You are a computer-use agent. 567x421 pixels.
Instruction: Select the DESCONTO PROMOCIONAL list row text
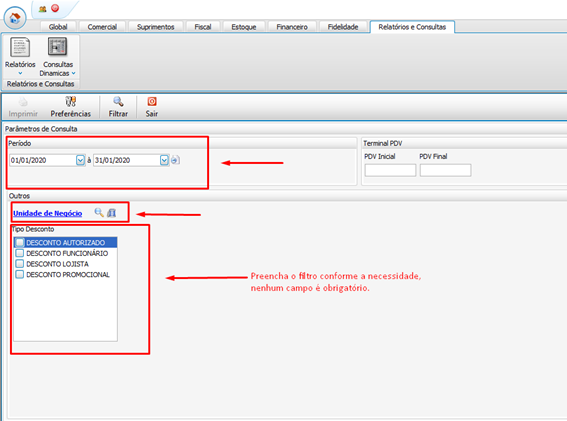click(x=68, y=275)
